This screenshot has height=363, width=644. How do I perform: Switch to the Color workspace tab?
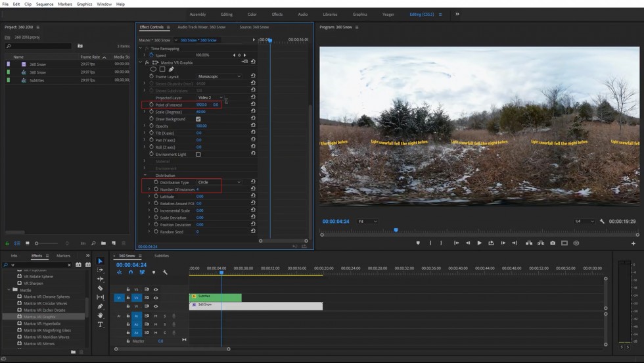pyautogui.click(x=252, y=14)
